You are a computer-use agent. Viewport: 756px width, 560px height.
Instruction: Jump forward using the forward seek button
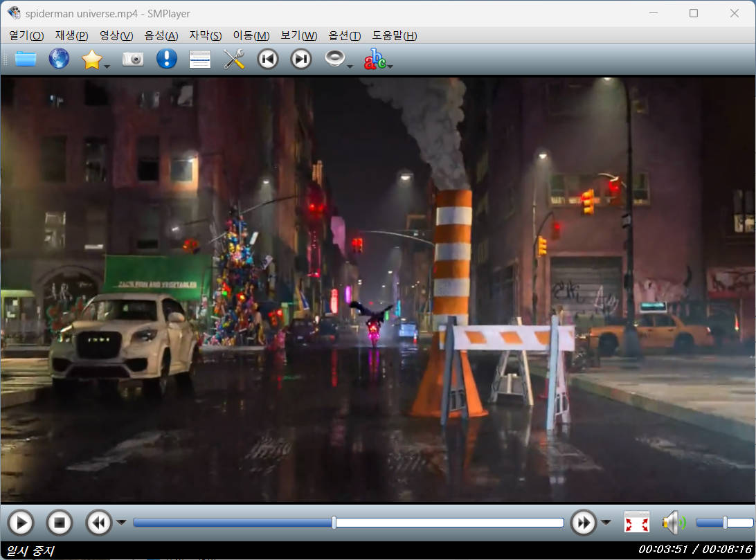click(584, 523)
